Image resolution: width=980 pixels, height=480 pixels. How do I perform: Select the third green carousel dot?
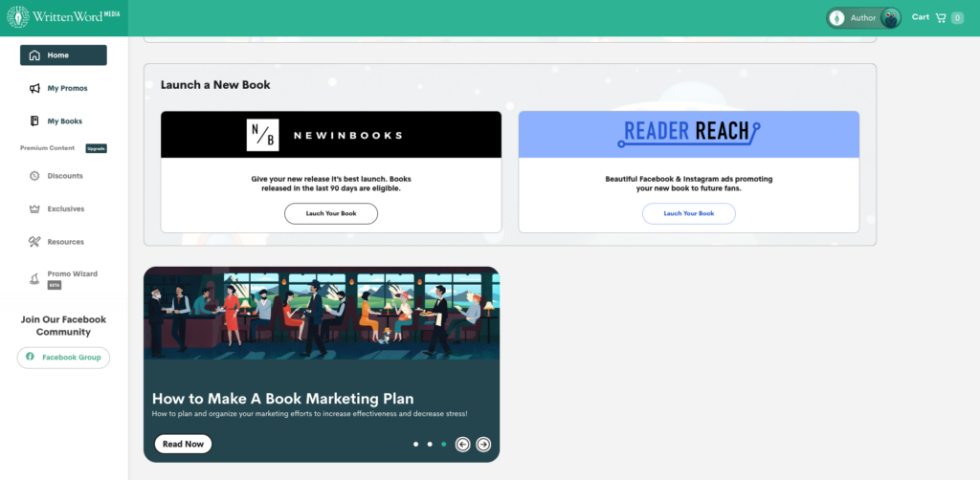point(444,445)
